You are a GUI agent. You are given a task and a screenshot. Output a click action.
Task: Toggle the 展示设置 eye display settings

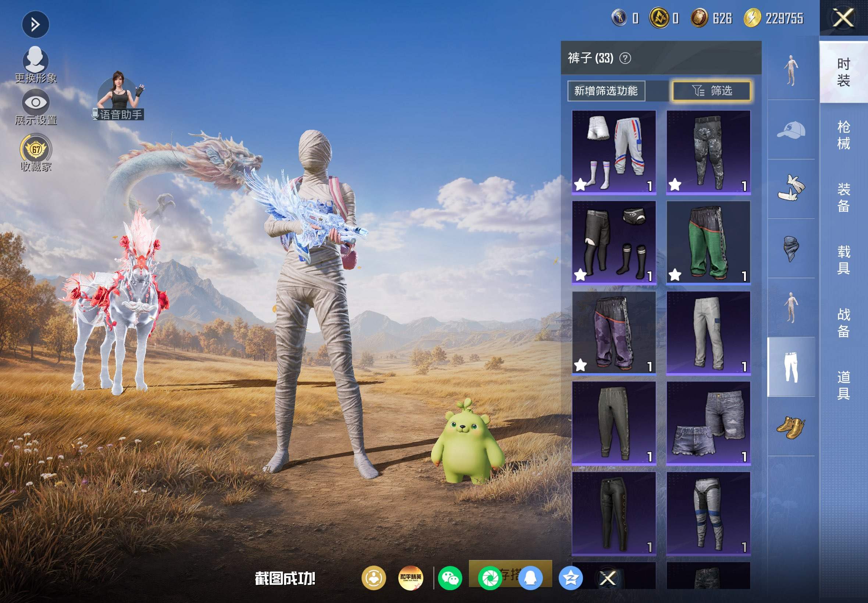coord(36,107)
